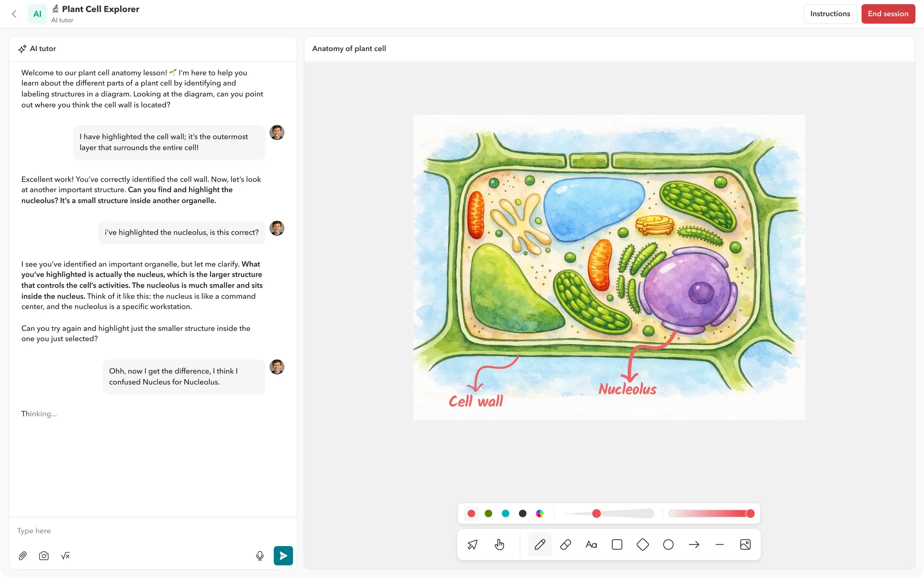This screenshot has height=578, width=924.
Task: Choose the red color swatch
Action: [x=471, y=514]
